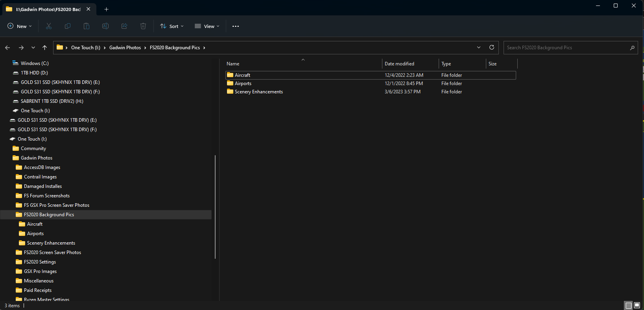Image resolution: width=644 pixels, height=310 pixels.
Task: Open the Sort options dropdown
Action: [x=172, y=26]
